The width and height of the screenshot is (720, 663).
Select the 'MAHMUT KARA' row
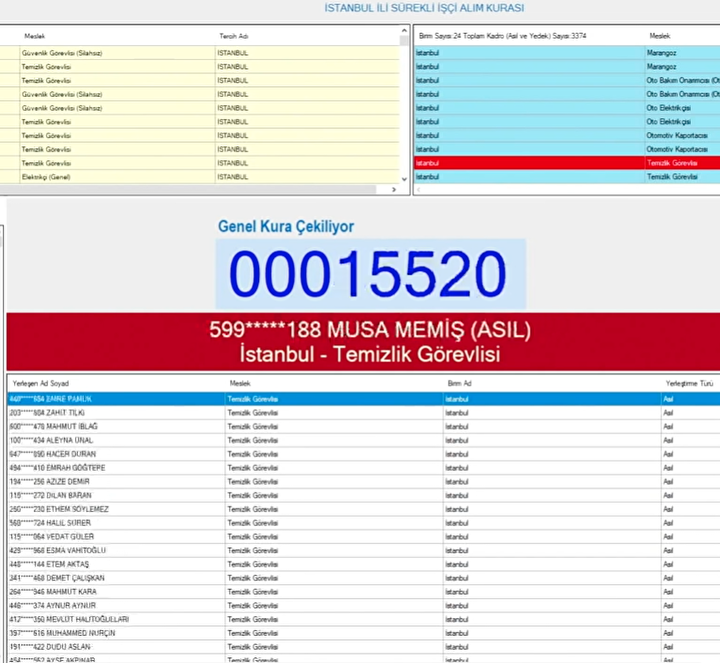364,592
